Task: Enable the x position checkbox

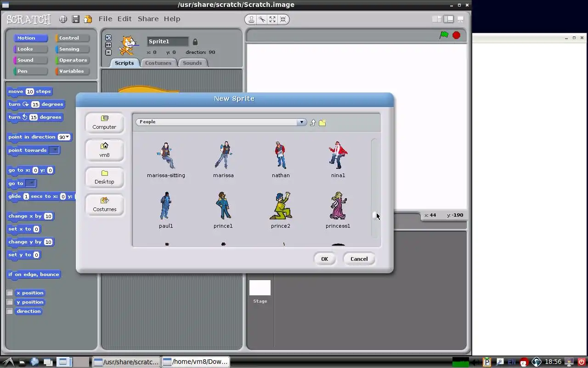Action: (x=10, y=293)
